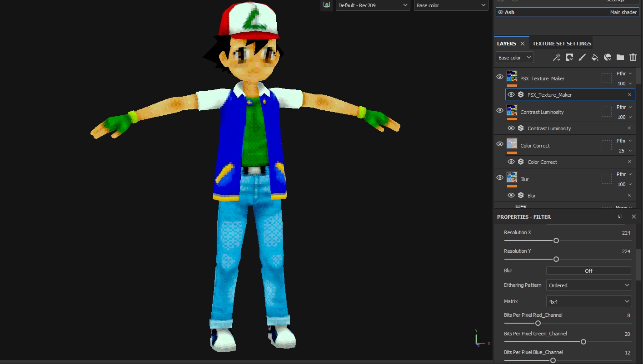The width and height of the screenshot is (643, 364).
Task: Toggle visibility of Color Correct layer
Action: click(500, 144)
